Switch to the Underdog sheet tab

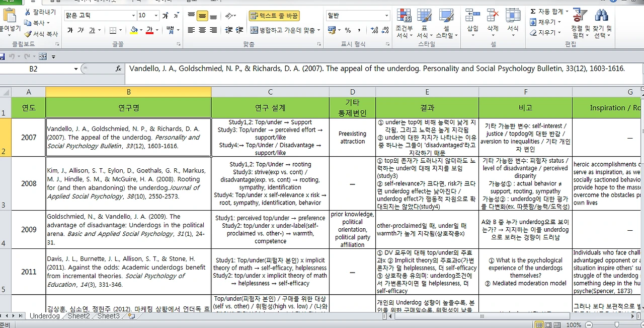[x=44, y=316]
